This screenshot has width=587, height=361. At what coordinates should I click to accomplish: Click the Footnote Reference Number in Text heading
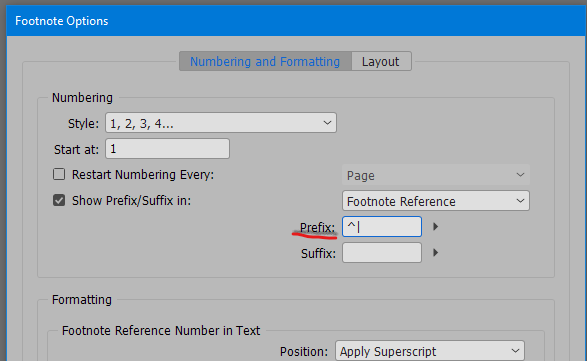[161, 331]
